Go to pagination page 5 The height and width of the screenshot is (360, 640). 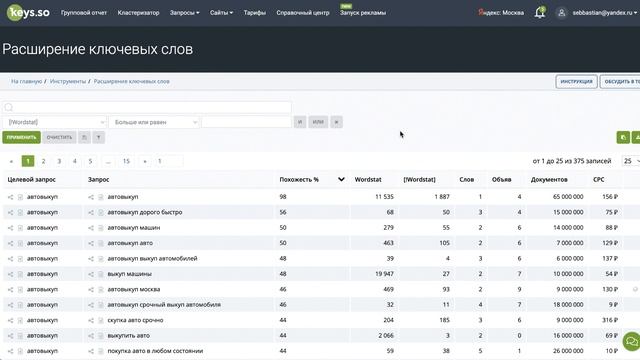90,161
